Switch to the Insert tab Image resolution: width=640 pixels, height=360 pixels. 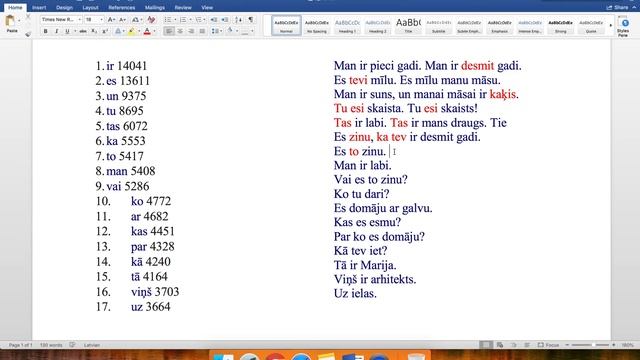39,7
